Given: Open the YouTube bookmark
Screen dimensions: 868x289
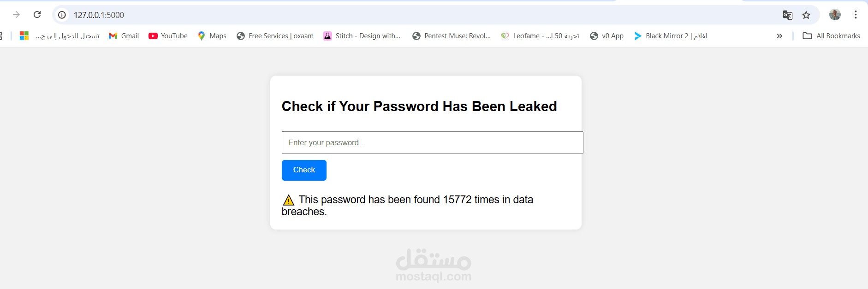Looking at the screenshot, I should click(168, 36).
